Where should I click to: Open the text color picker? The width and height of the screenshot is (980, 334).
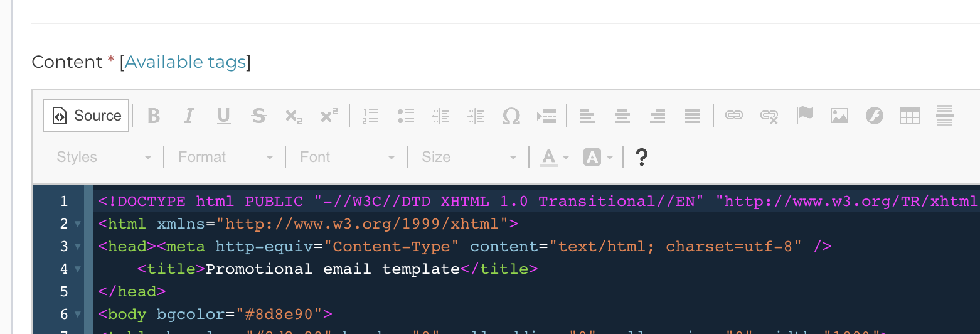coord(555,157)
